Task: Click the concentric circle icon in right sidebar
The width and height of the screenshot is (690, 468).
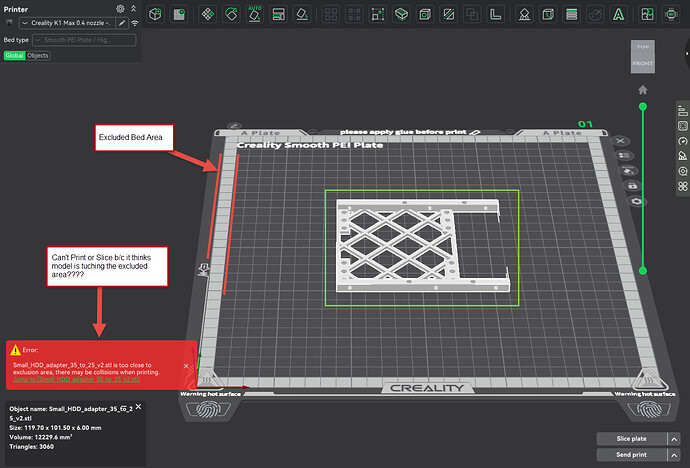Action: (683, 171)
